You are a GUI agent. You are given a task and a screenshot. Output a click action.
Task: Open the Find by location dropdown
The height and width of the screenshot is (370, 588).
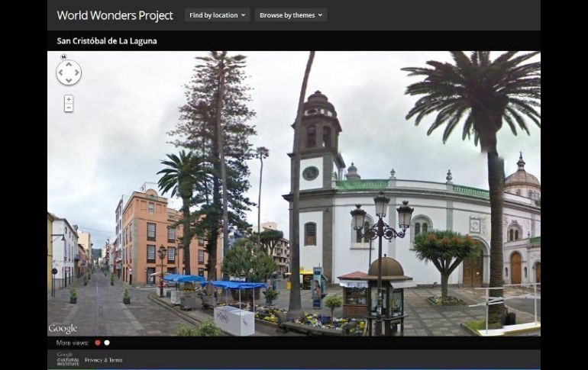(217, 15)
